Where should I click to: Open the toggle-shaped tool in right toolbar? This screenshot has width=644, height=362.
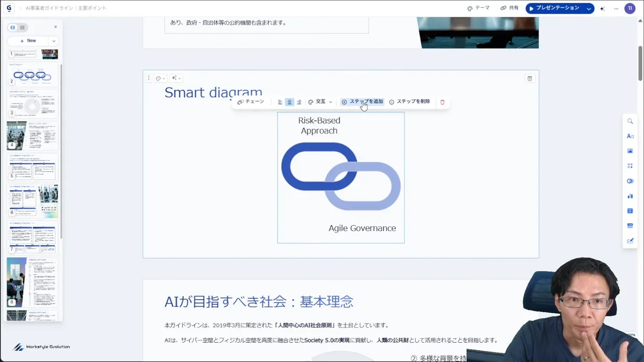point(630,181)
